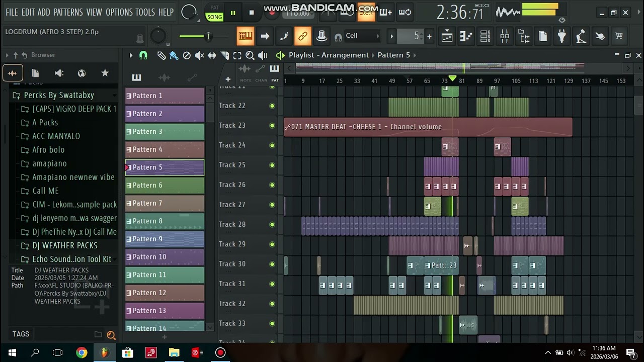Image resolution: width=644 pixels, height=362 pixels.
Task: Select Pattern 12 in the picker
Action: [x=165, y=293]
